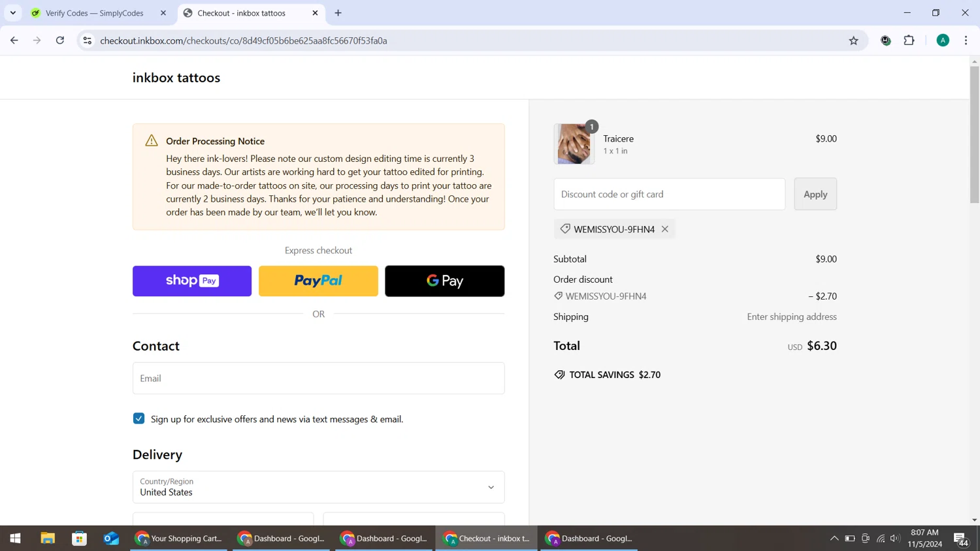Click the SimplyCodes extension icon in toolbar
The image size is (980, 551).
click(x=885, y=40)
